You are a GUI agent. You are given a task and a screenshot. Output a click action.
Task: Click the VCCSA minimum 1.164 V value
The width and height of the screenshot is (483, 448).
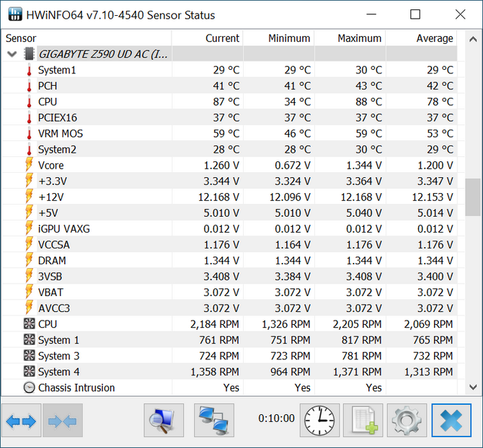coord(293,245)
